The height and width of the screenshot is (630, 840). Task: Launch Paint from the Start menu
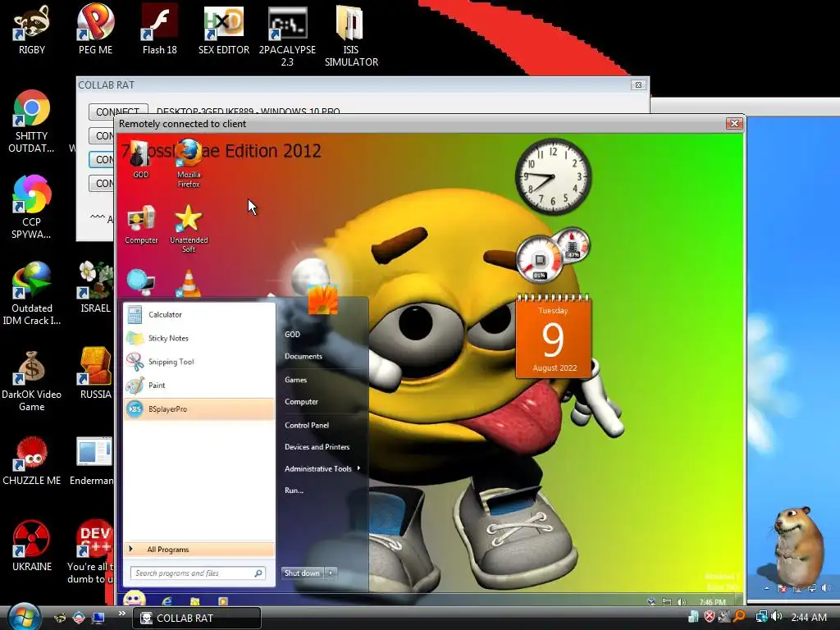(199, 386)
